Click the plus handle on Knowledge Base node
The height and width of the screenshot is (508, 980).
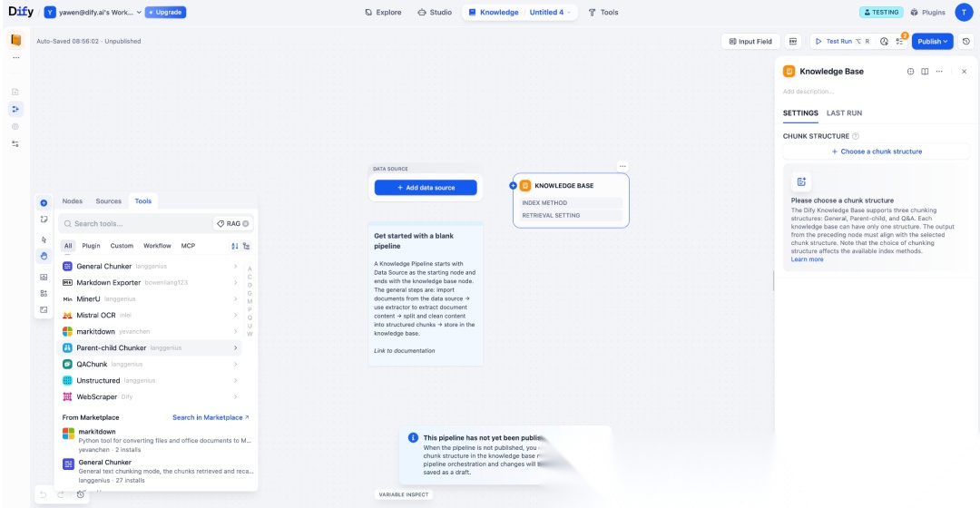513,186
